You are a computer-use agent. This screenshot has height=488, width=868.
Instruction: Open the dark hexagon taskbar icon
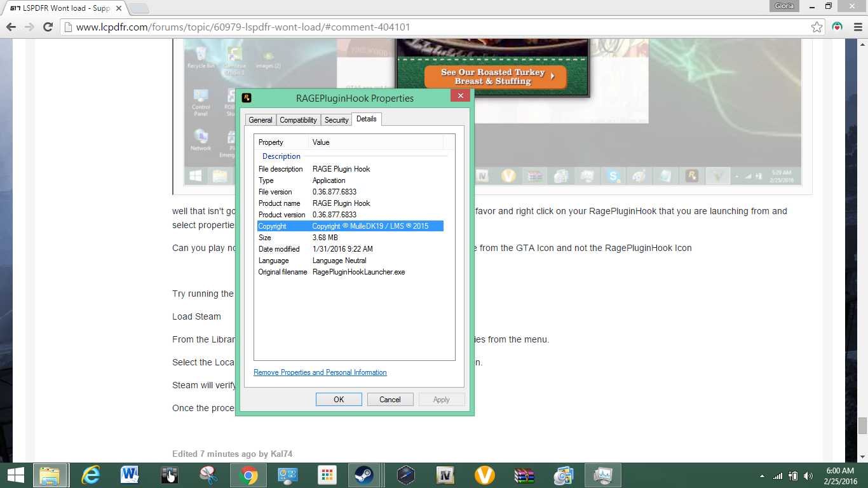tap(406, 475)
